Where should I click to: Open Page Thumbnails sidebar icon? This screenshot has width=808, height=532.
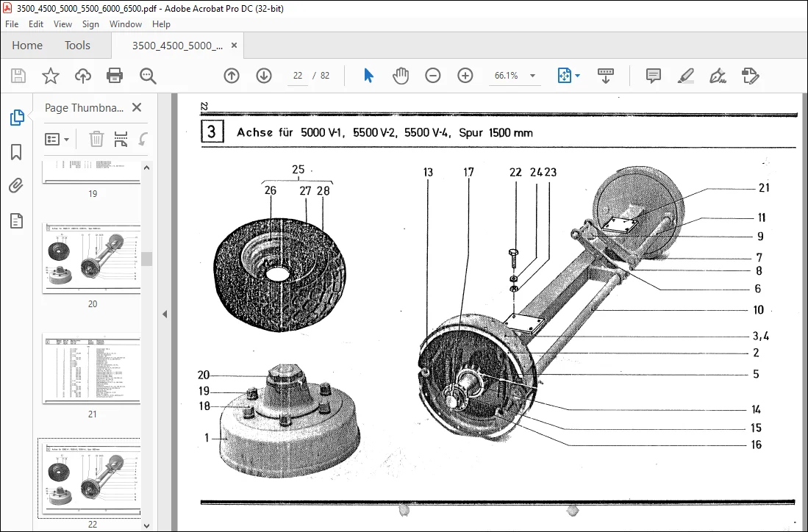click(x=17, y=118)
